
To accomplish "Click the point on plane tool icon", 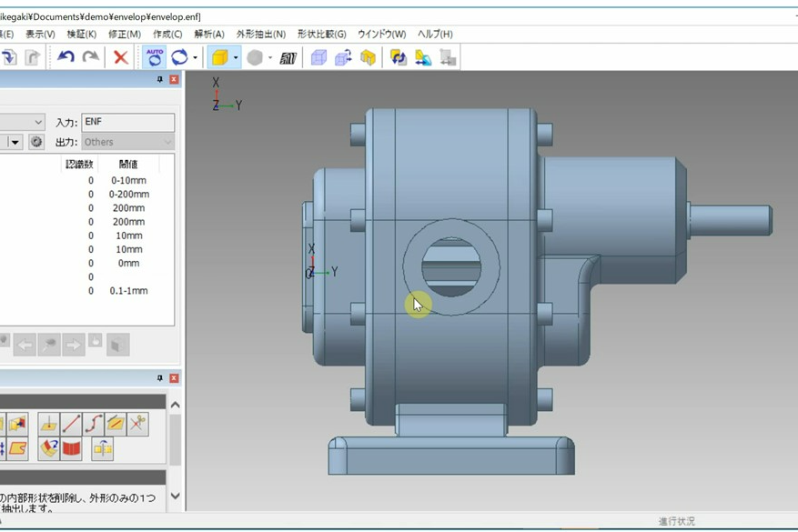I will [x=48, y=424].
